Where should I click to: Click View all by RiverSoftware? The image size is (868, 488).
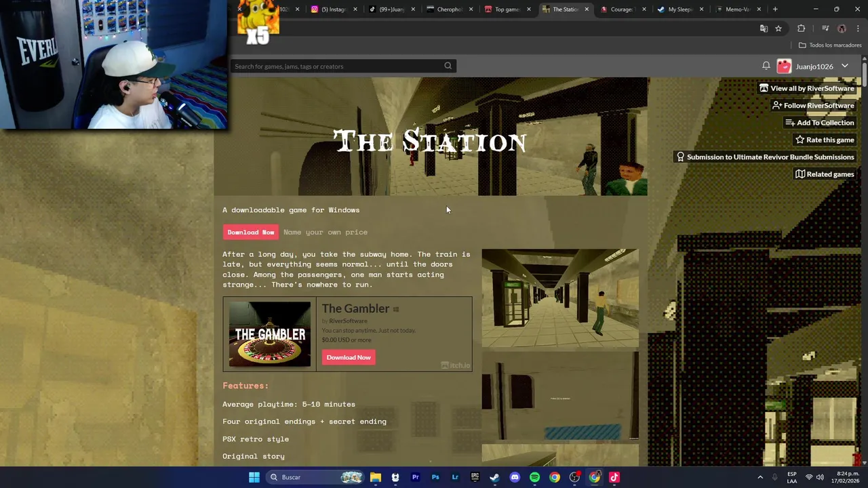(807, 88)
